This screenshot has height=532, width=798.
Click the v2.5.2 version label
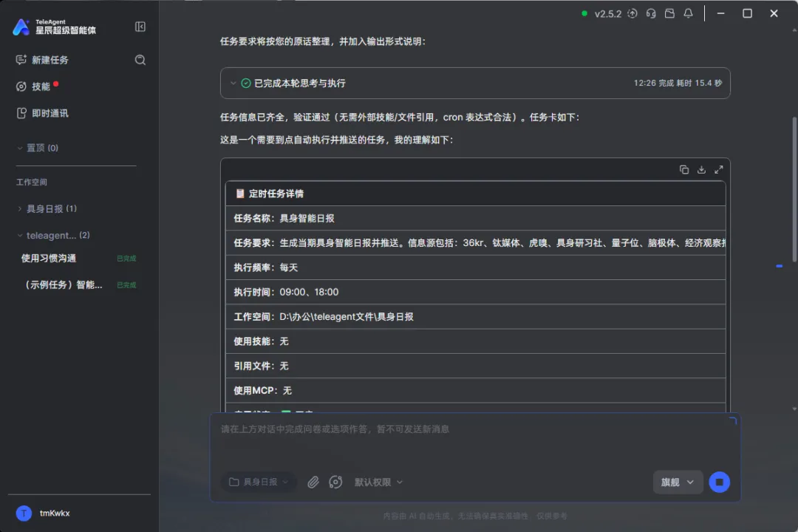(608, 14)
